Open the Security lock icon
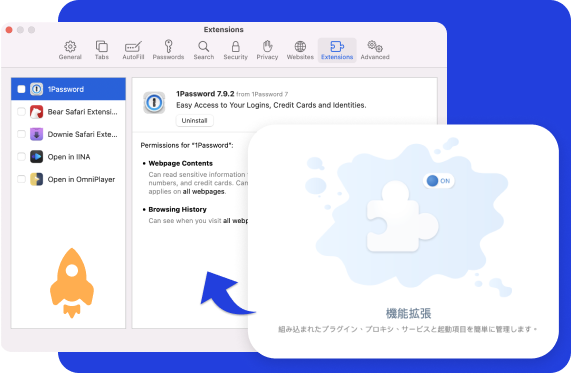Viewport: 575px width, 379px height. pyautogui.click(x=235, y=50)
